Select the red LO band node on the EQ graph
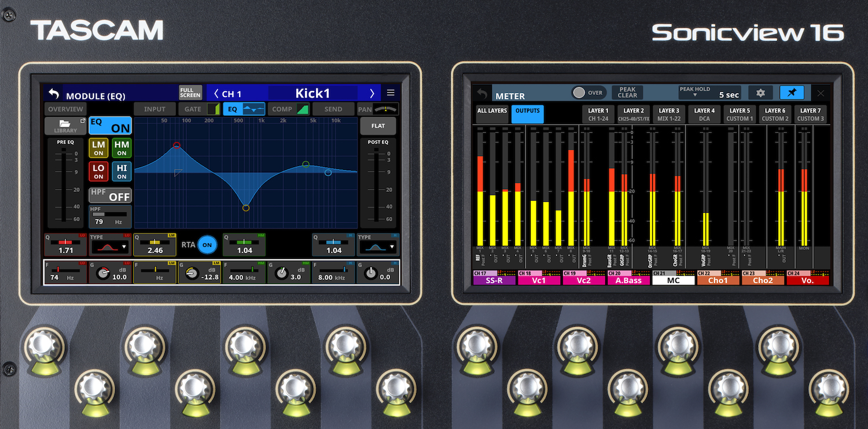The height and width of the screenshot is (429, 868). tap(176, 146)
